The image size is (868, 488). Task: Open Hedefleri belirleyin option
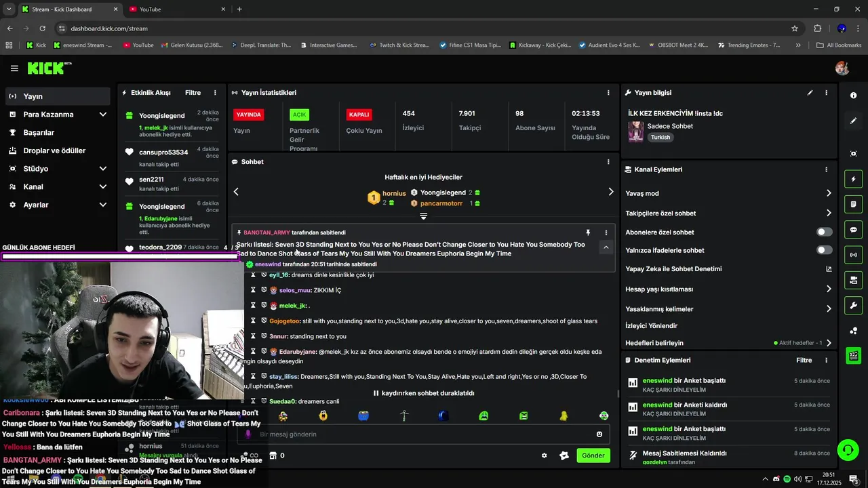pyautogui.click(x=729, y=343)
